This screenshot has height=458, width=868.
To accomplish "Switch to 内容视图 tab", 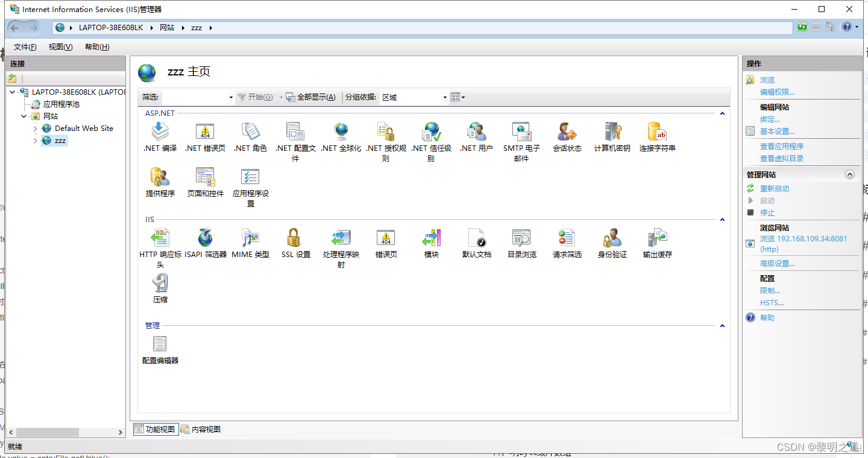I will pos(201,429).
